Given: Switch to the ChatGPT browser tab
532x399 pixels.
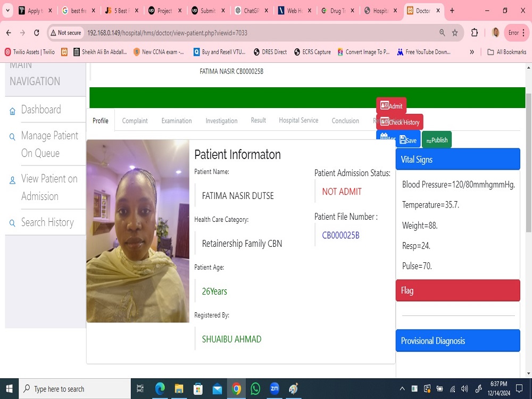Looking at the screenshot, I should click(x=252, y=11).
